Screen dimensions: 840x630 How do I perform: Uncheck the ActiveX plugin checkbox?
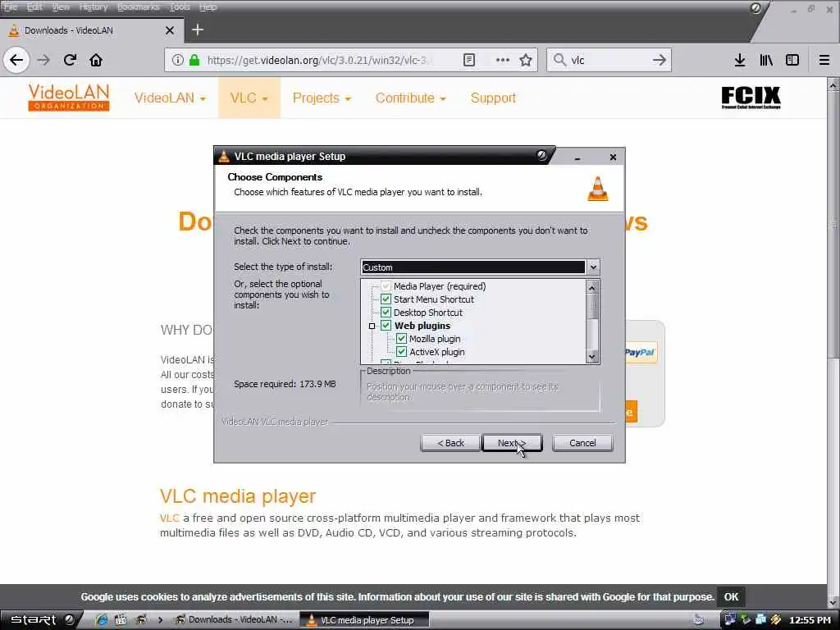point(401,351)
